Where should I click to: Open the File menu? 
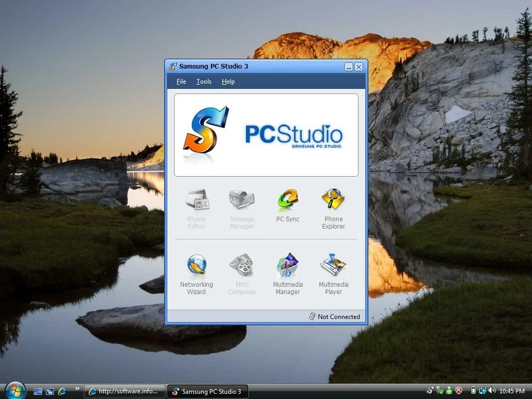181,82
